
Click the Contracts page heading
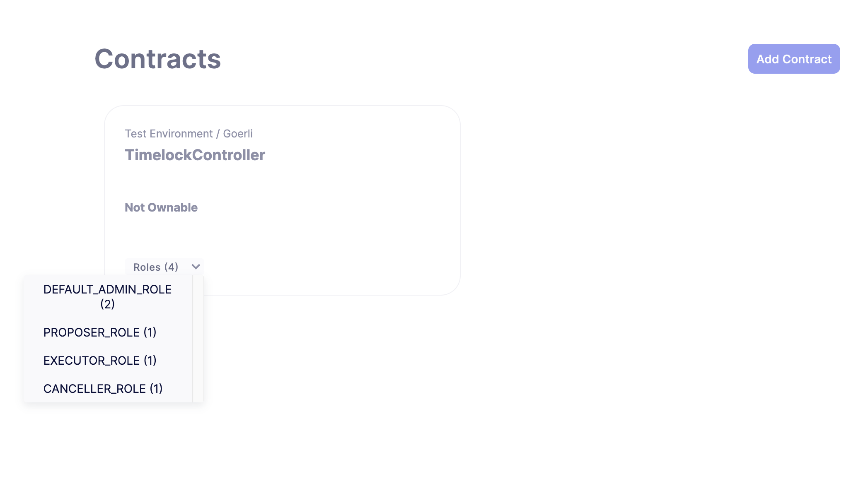point(157,58)
